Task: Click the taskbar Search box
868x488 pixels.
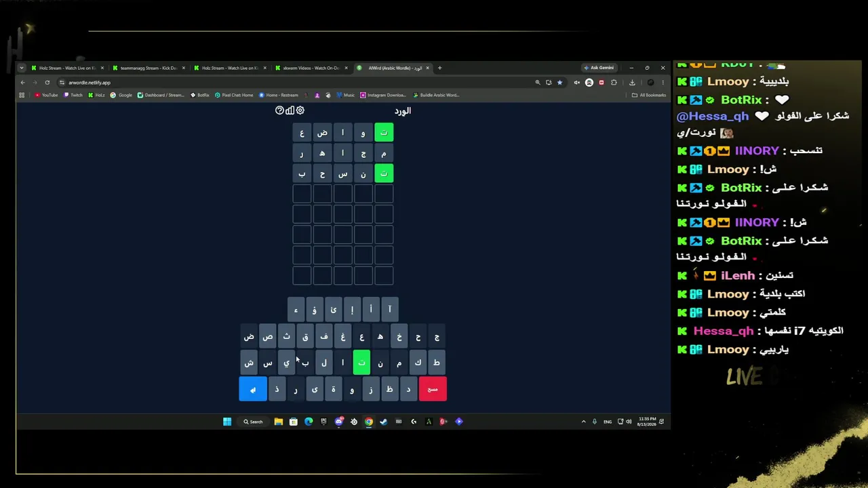Action: [253, 422]
